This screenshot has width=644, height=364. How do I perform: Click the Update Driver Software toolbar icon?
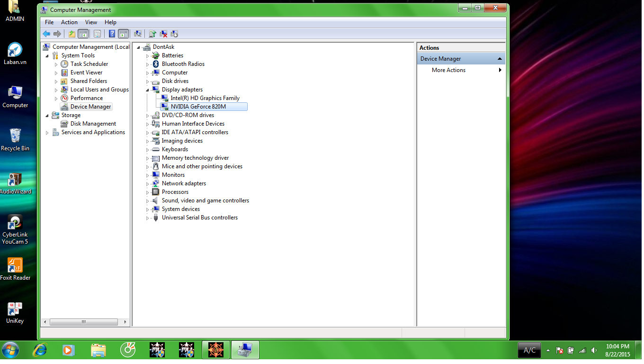tap(152, 34)
